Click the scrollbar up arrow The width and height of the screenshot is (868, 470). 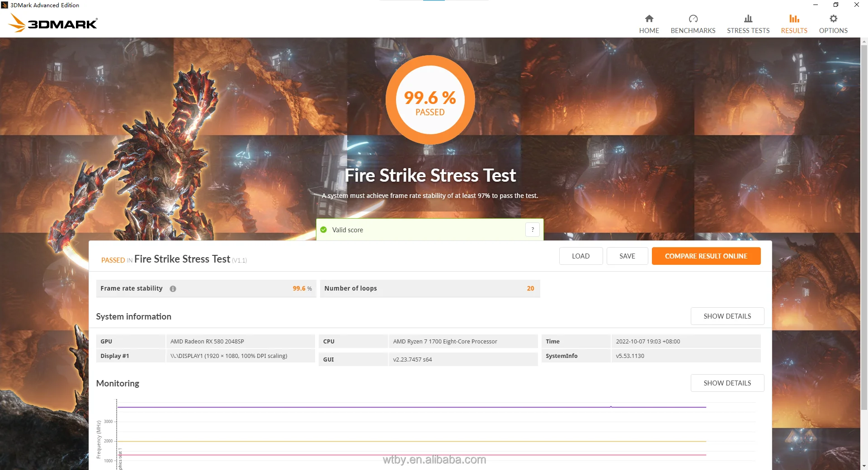(x=864, y=42)
